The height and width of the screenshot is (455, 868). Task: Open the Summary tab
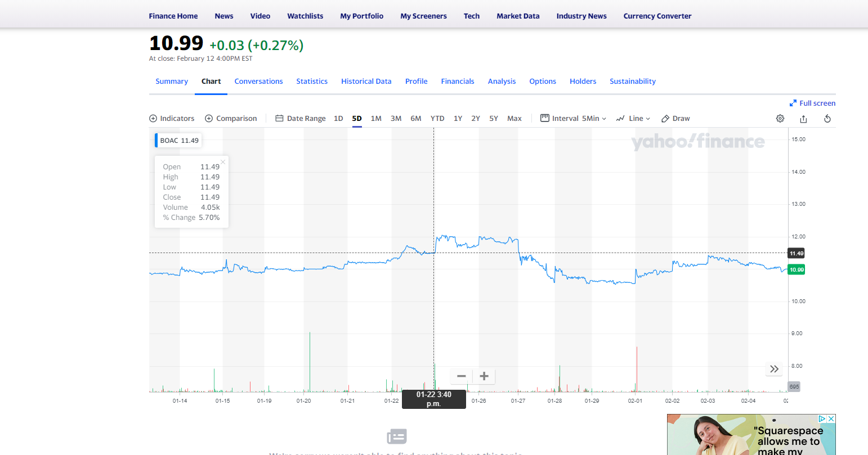[x=172, y=82]
